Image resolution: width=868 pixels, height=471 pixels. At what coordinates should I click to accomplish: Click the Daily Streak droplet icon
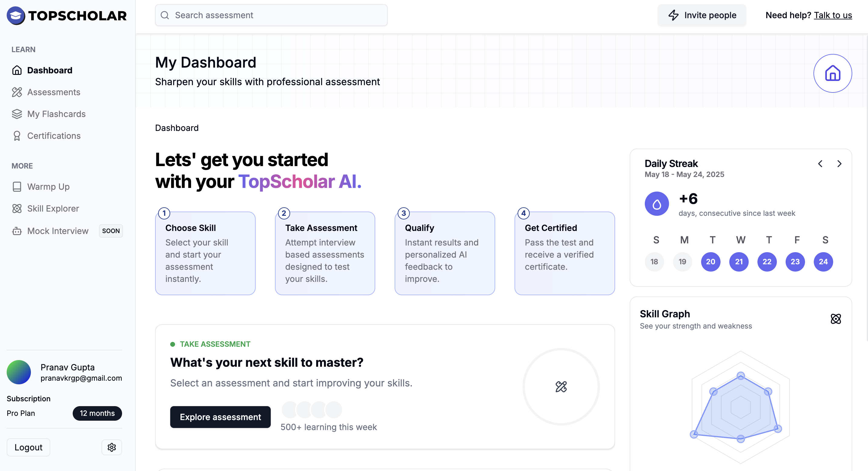[656, 204]
